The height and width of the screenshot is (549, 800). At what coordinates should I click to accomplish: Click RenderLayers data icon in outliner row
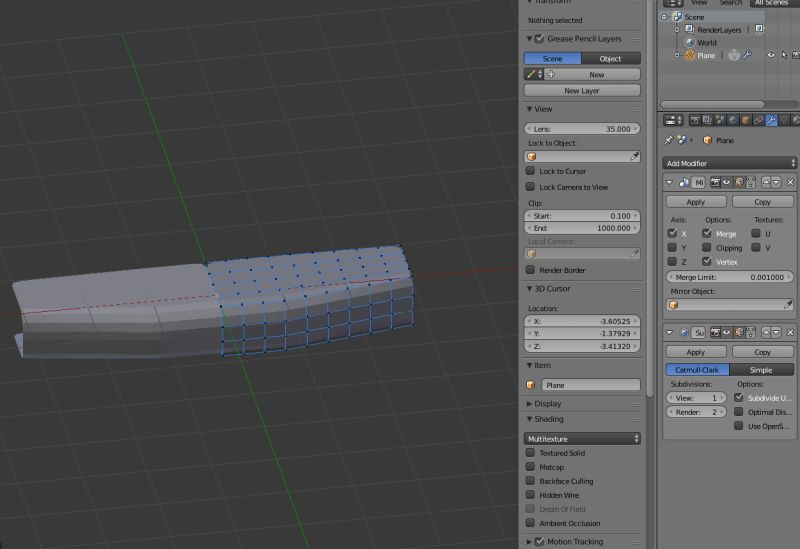click(x=759, y=30)
